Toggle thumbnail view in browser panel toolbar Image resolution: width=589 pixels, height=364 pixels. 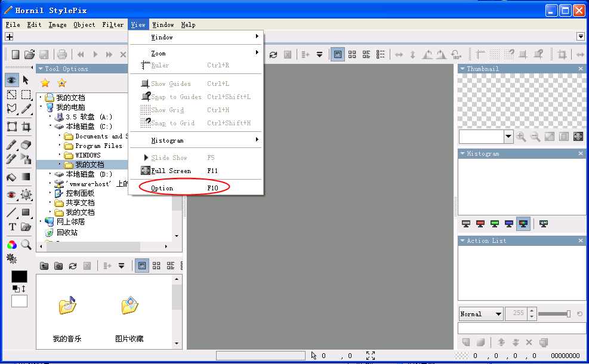(x=142, y=266)
